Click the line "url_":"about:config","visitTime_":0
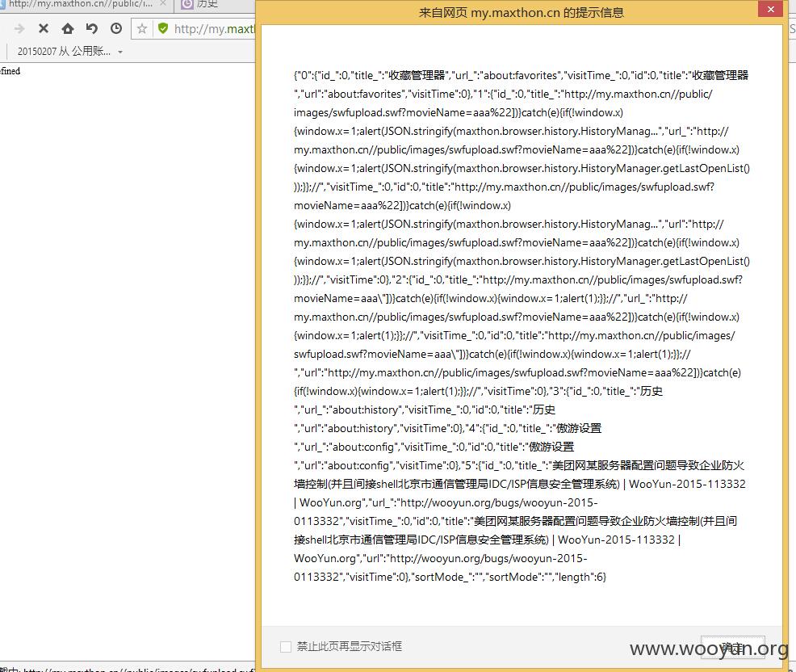The width and height of the screenshot is (796, 672). pyautogui.click(x=434, y=447)
